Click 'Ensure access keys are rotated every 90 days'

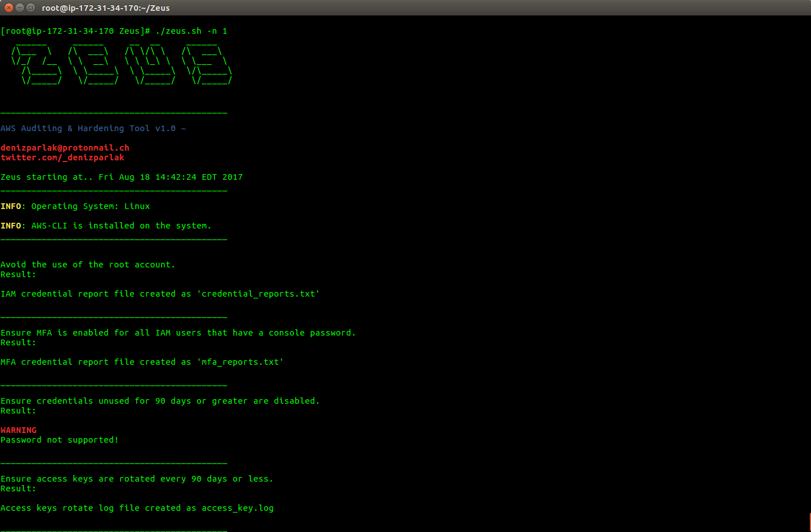click(x=137, y=479)
